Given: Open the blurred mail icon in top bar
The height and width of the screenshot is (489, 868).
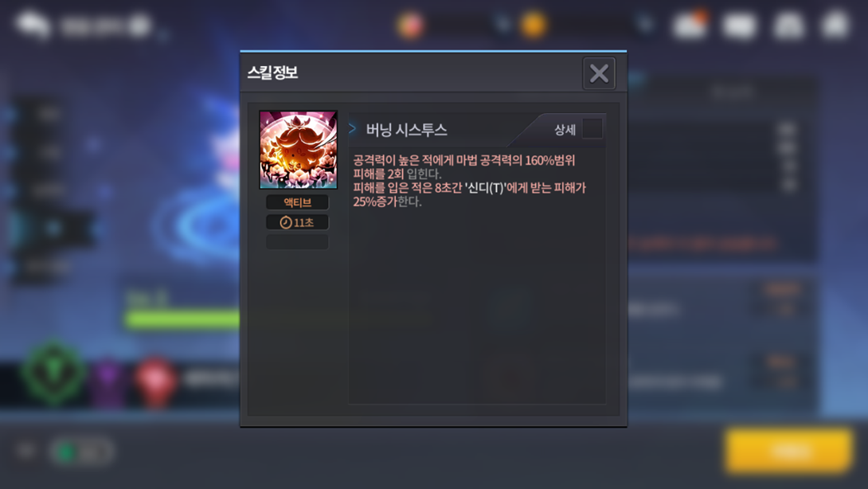Looking at the screenshot, I should click(x=740, y=25).
